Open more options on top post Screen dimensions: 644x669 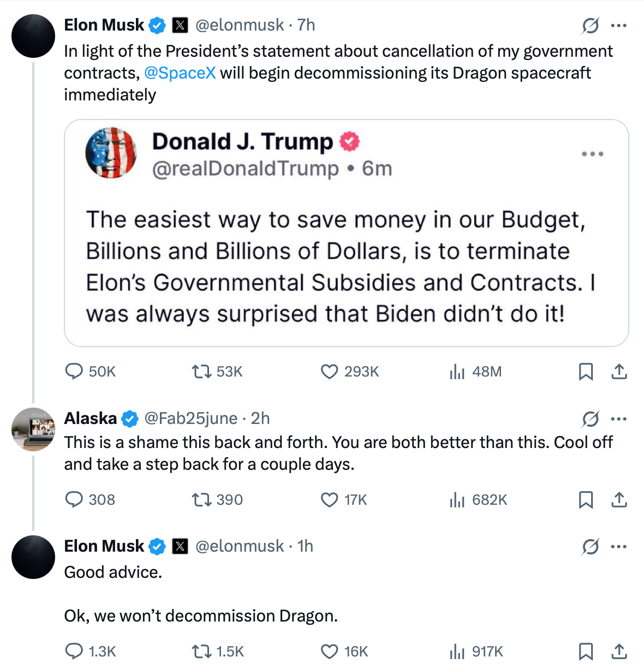click(619, 25)
